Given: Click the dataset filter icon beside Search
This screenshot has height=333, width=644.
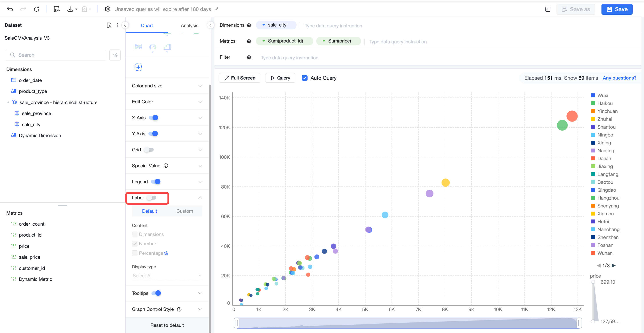Looking at the screenshot, I should (115, 55).
